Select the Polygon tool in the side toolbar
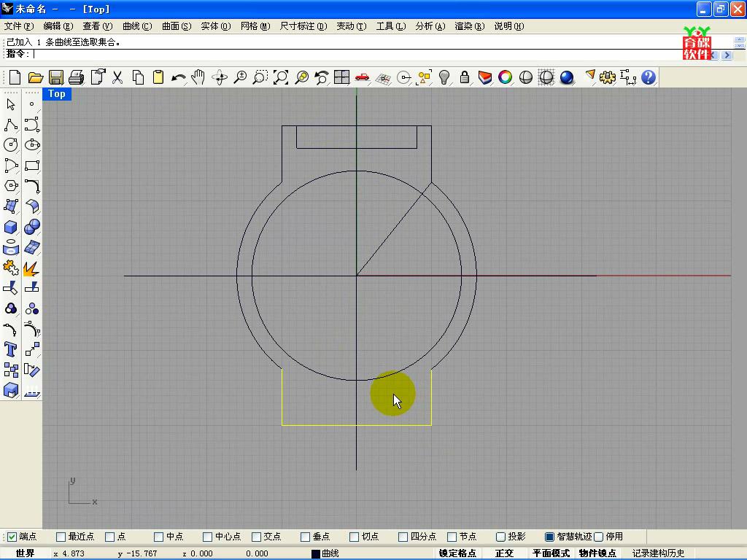 pyautogui.click(x=11, y=186)
